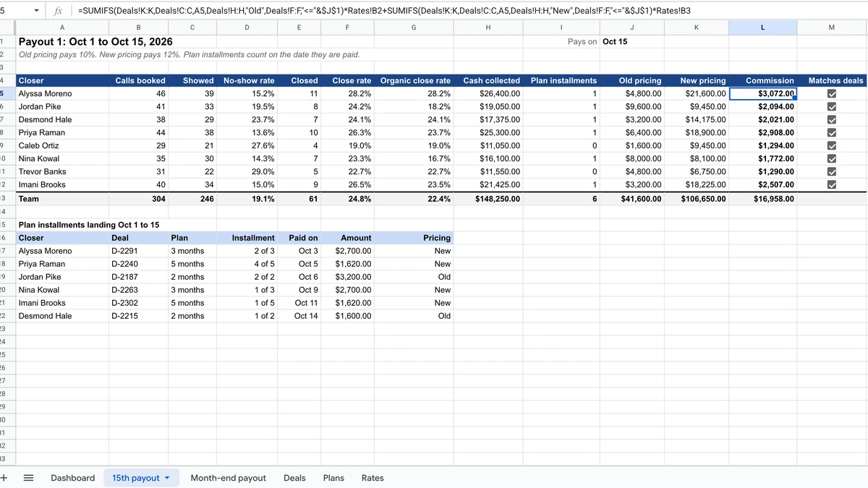
Task: Click the pricing rules note under title
Action: tap(189, 55)
